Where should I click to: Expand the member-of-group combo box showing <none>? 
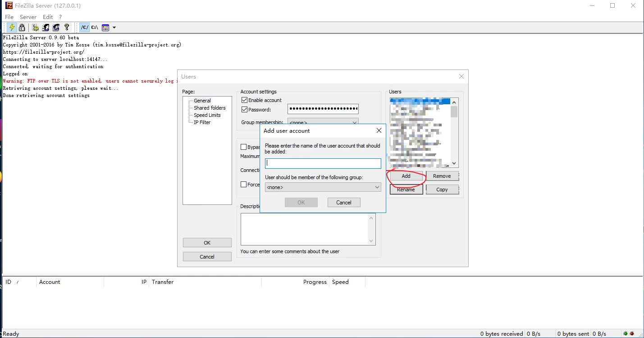click(x=323, y=187)
